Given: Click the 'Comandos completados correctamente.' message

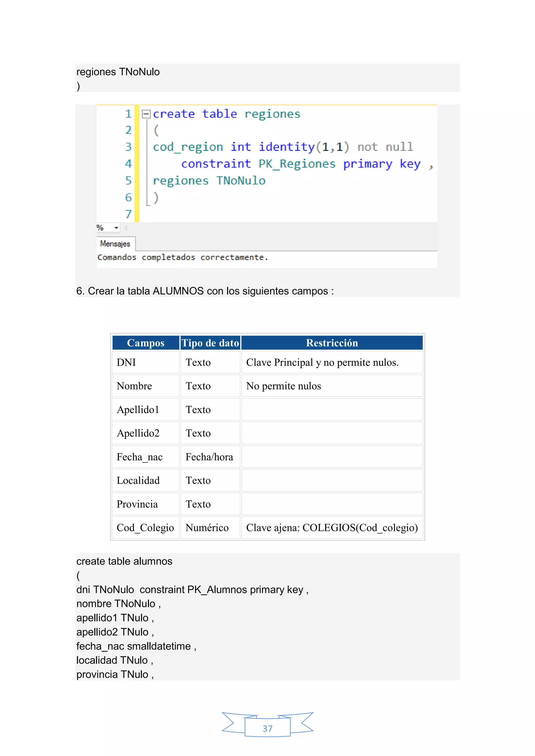Looking at the screenshot, I should click(x=183, y=257).
